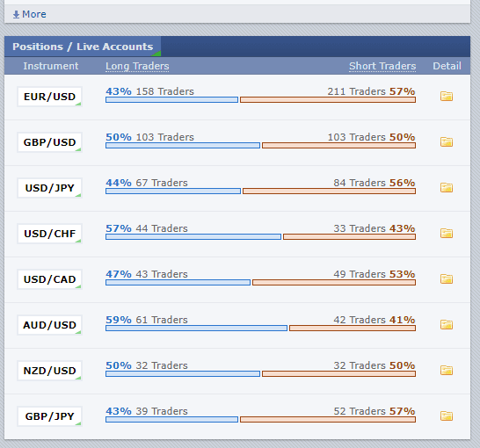Open AUD/USD detail folder icon
The width and height of the screenshot is (480, 448).
[447, 324]
